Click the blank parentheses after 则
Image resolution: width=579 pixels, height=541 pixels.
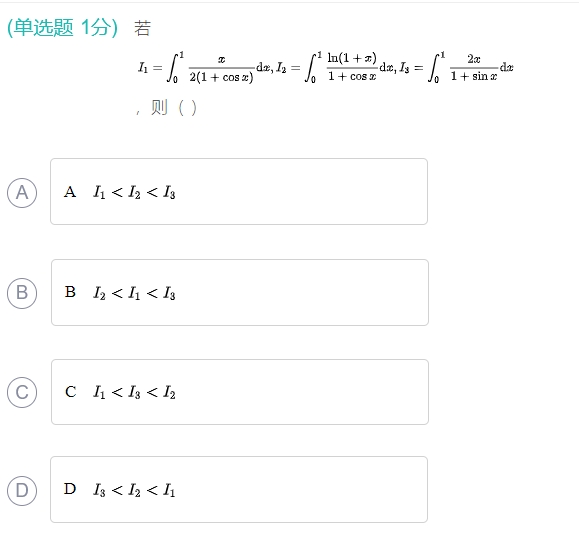(188, 108)
